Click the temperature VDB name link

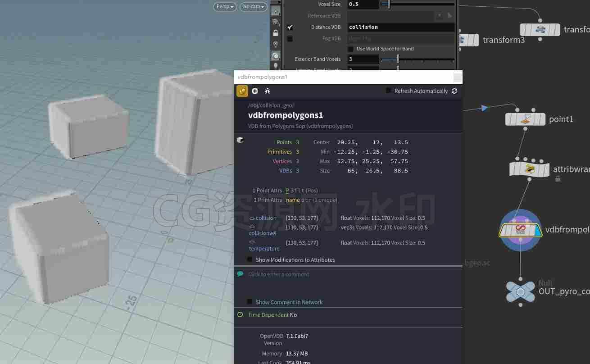pos(264,249)
